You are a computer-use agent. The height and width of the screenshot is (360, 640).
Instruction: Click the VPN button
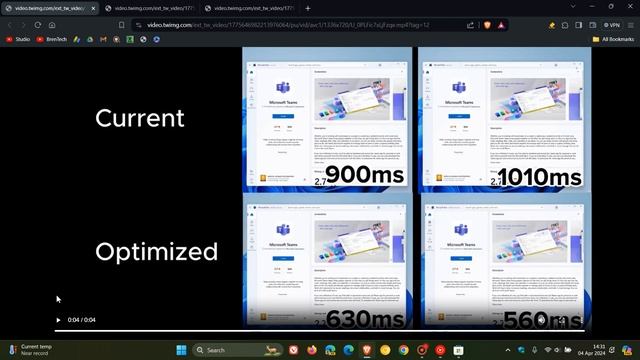612,25
